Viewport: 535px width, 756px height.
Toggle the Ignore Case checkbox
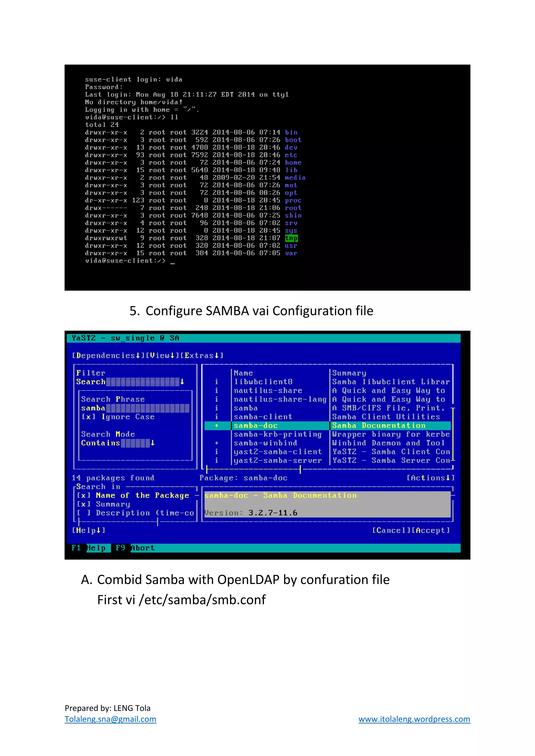pos(118,417)
